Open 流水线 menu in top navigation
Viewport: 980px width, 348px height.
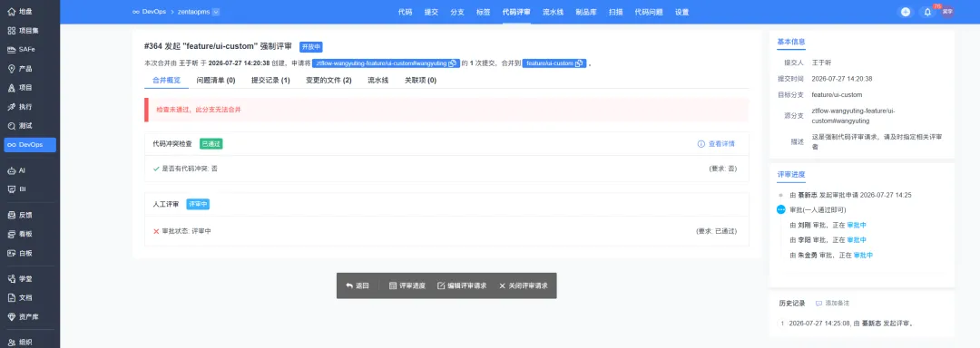pos(554,12)
